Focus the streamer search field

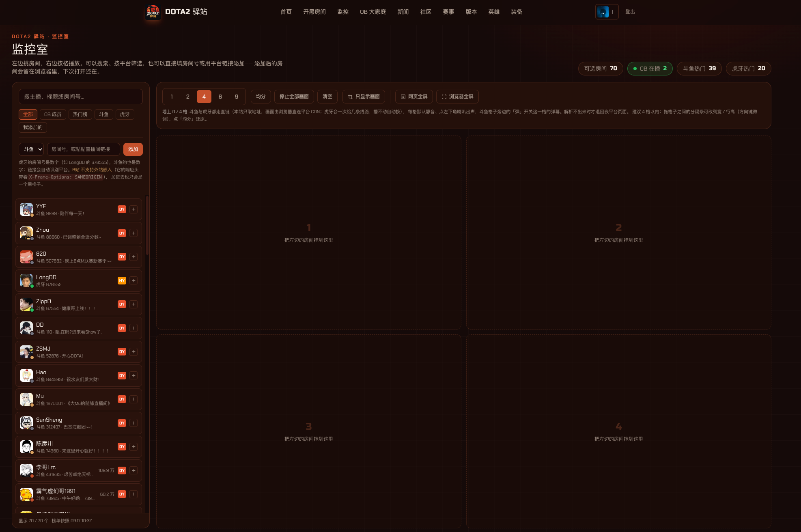(81, 97)
